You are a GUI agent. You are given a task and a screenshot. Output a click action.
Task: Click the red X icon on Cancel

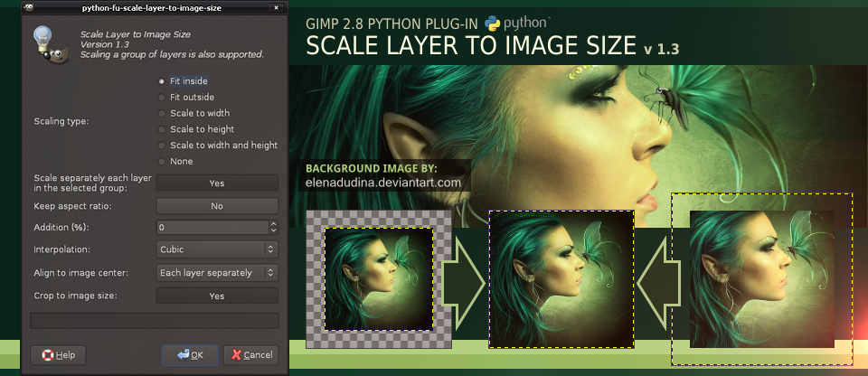pyautogui.click(x=236, y=355)
